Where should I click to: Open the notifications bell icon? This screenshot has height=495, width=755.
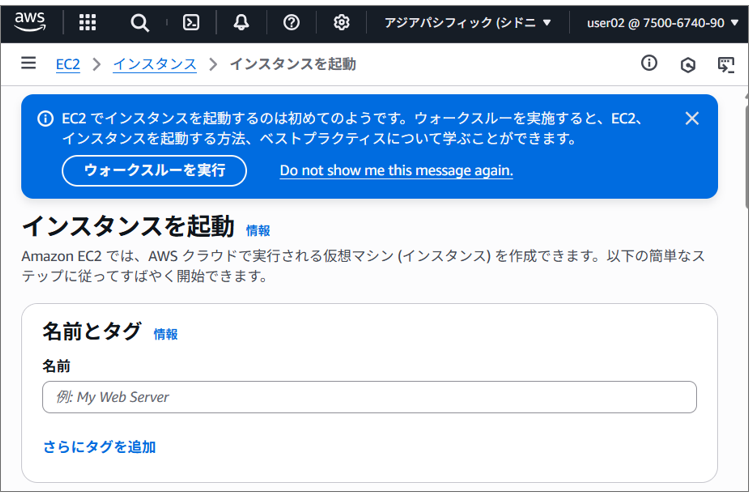241,22
